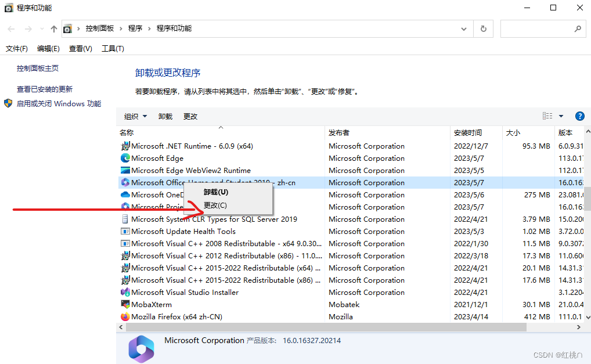
Task: Select Visual C++ 2008 Redistributable icon
Action: coord(125,243)
